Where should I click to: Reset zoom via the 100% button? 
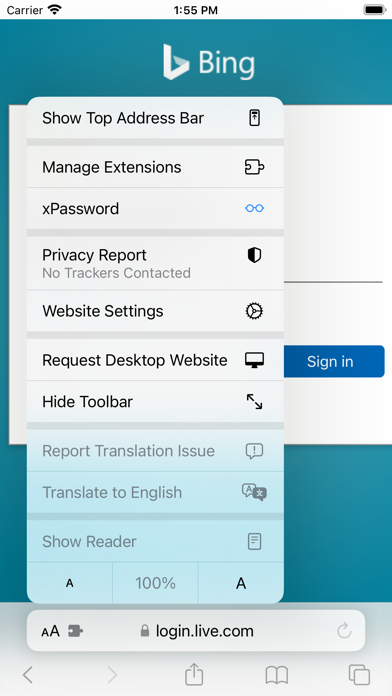click(155, 583)
